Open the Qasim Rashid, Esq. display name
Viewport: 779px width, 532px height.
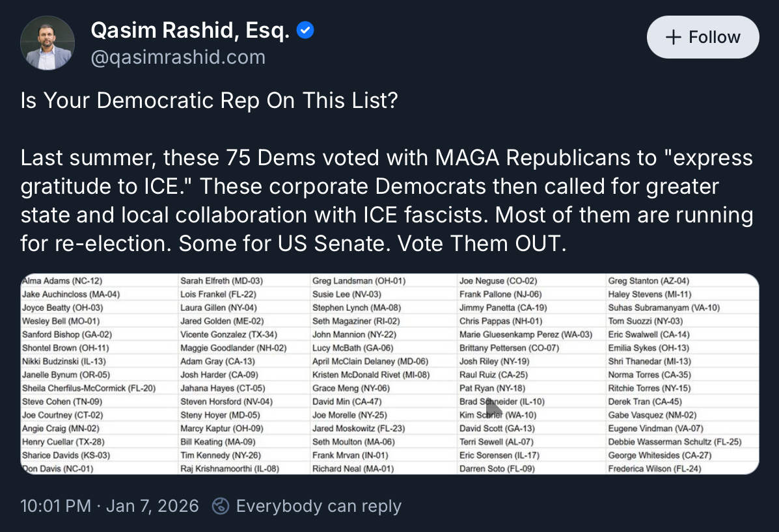click(190, 30)
